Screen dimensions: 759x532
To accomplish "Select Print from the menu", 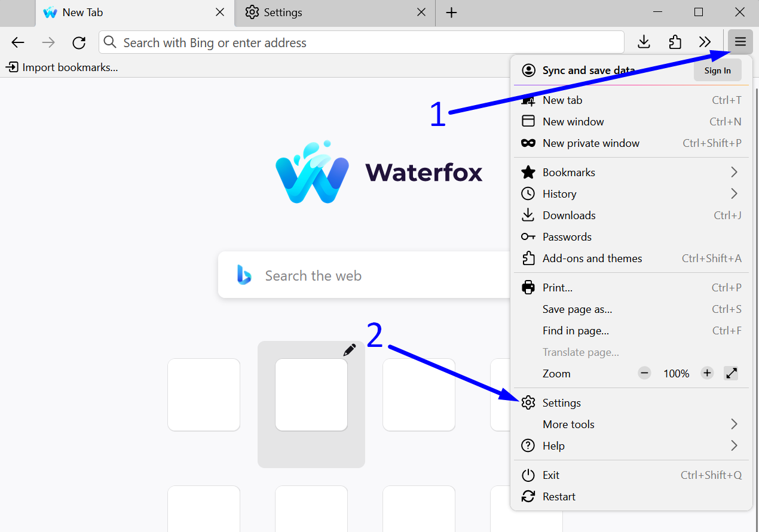I will [558, 287].
